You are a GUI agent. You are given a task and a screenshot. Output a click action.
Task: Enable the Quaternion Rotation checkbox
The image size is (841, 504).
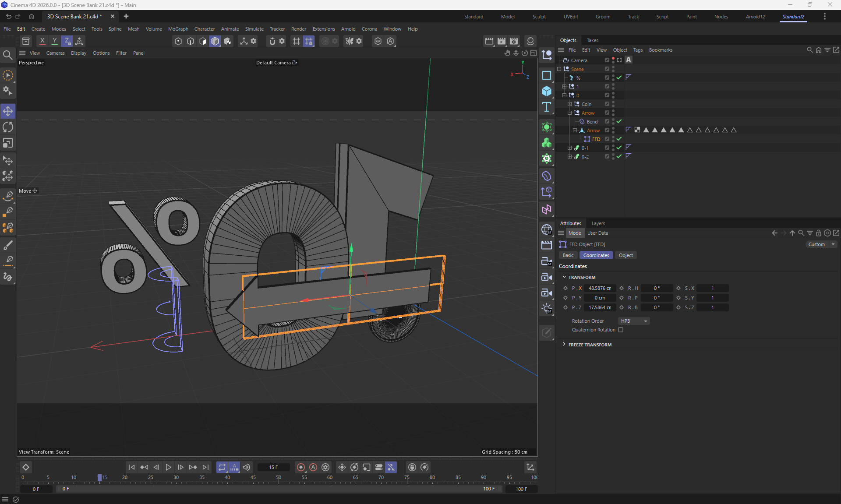tap(621, 330)
